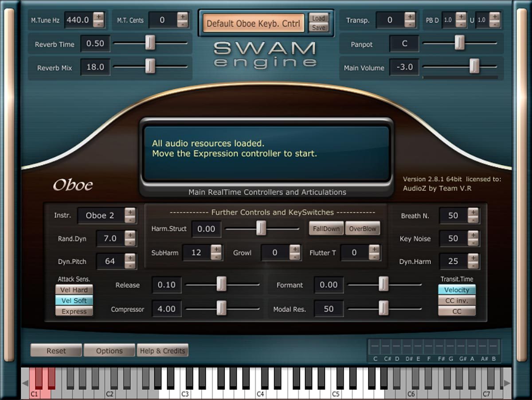Click the Compressor value field 4.00
The width and height of the screenshot is (532, 400).
pyautogui.click(x=167, y=309)
